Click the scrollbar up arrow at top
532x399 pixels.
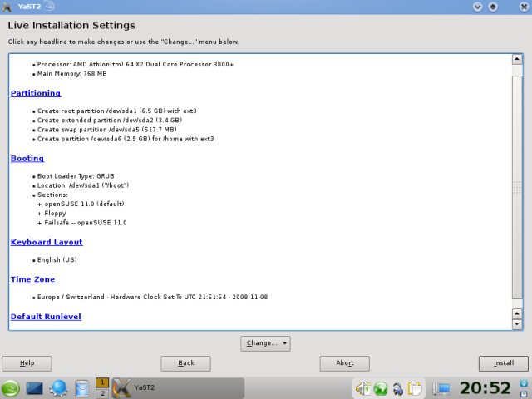point(517,59)
